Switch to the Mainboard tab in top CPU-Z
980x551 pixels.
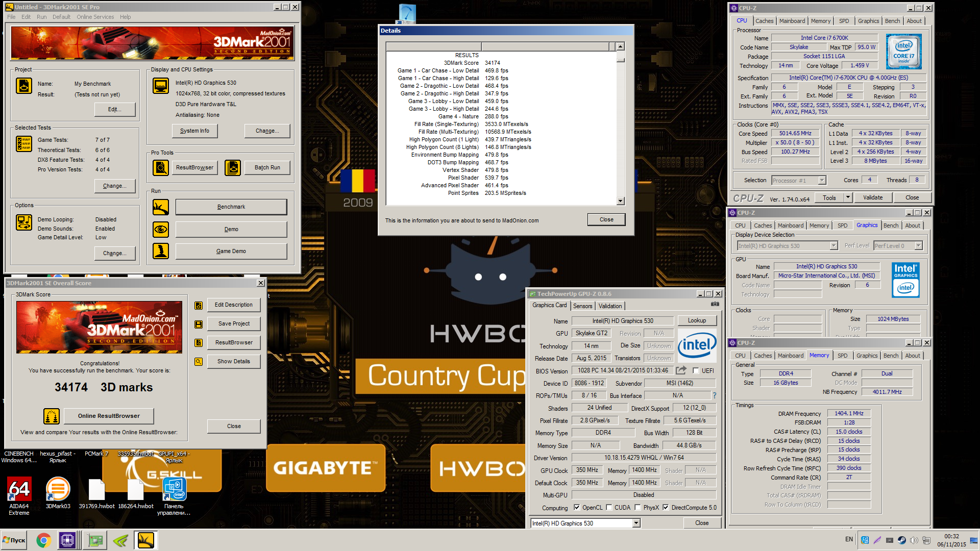click(x=792, y=21)
